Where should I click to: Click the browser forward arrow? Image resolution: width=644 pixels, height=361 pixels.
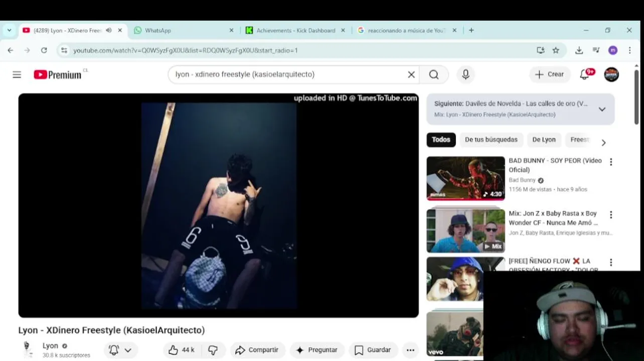point(27,50)
